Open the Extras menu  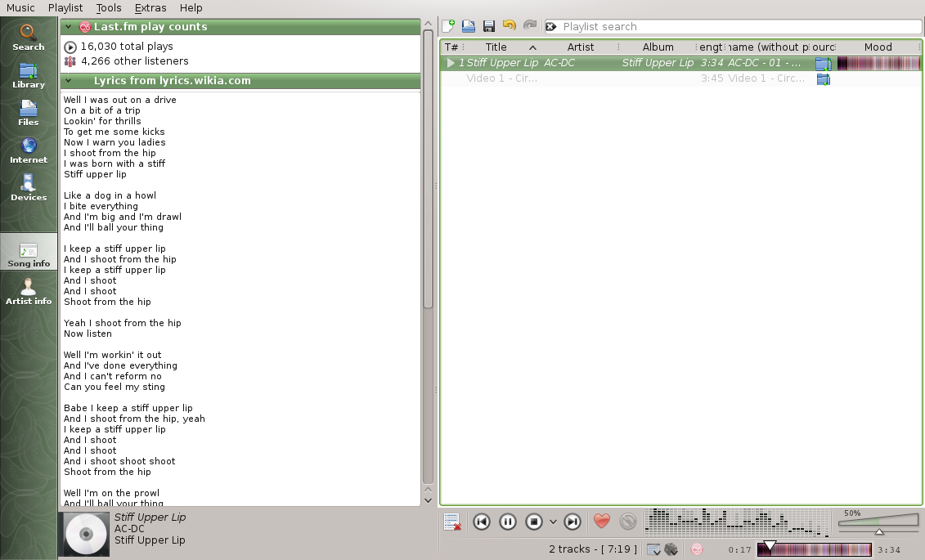coord(150,7)
